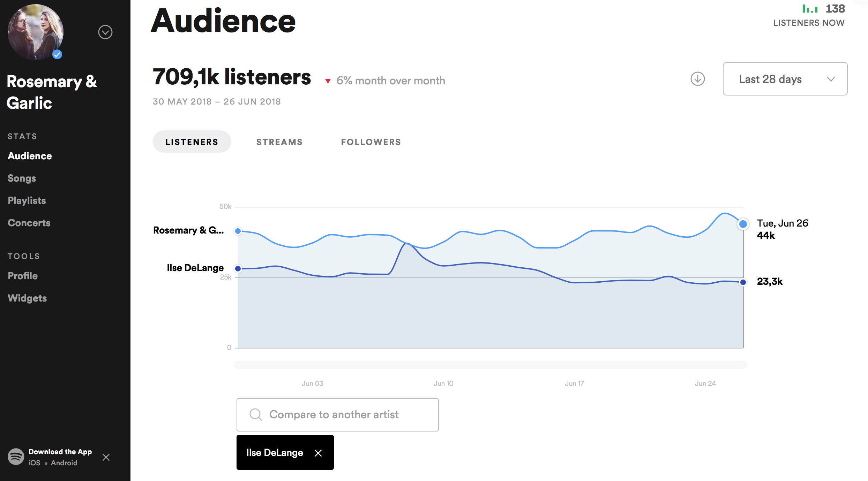The image size is (868, 481).
Task: Download the audience data via arrow icon
Action: tap(697, 79)
